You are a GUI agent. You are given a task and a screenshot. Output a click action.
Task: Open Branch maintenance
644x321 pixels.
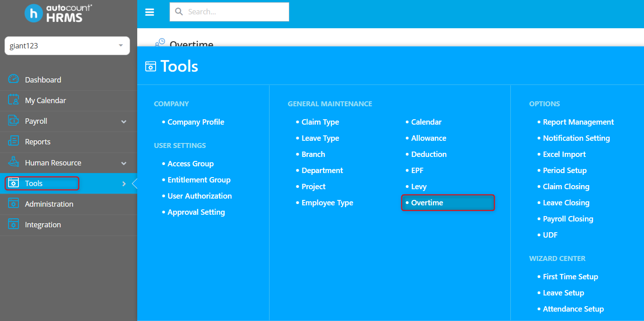click(313, 154)
